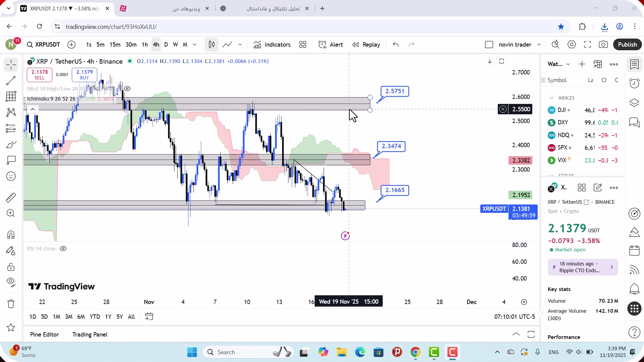Click the 2.1378 SELL button
This screenshot has height=362, width=644.
40,75
